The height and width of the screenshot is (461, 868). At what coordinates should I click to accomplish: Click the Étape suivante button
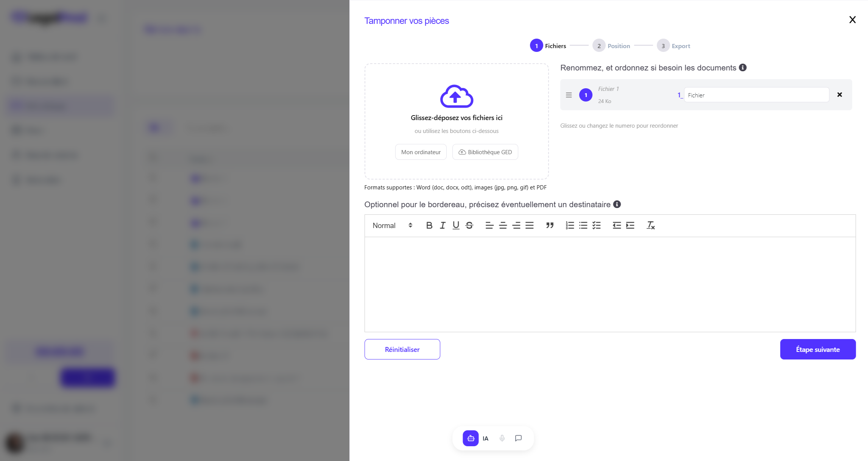pyautogui.click(x=818, y=349)
